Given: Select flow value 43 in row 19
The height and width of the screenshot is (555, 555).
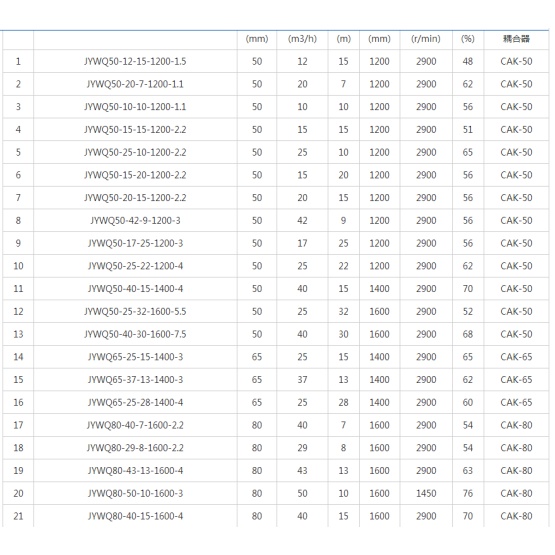Looking at the screenshot, I should 302,471.
